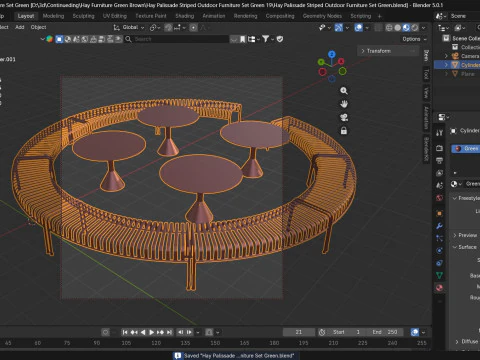
Task: Click the jump to first frame icon
Action: (x=125, y=332)
